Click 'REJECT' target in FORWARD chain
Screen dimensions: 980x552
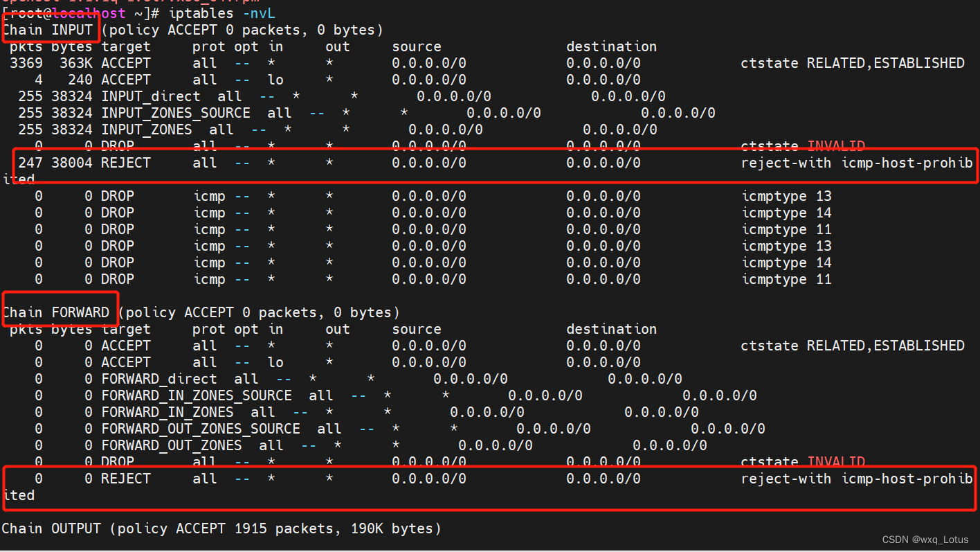tap(126, 479)
